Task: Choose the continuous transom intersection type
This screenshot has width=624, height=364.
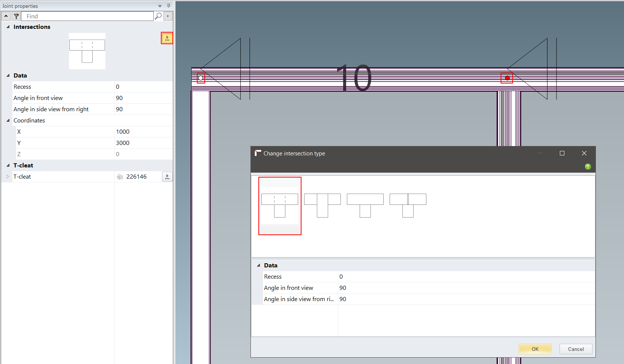Action: click(x=365, y=205)
